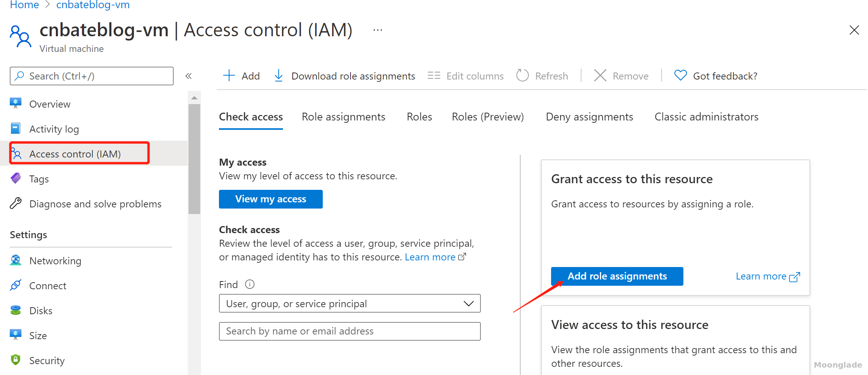Click the Connect plug icon
Image resolution: width=868 pixels, height=375 pixels.
16,285
